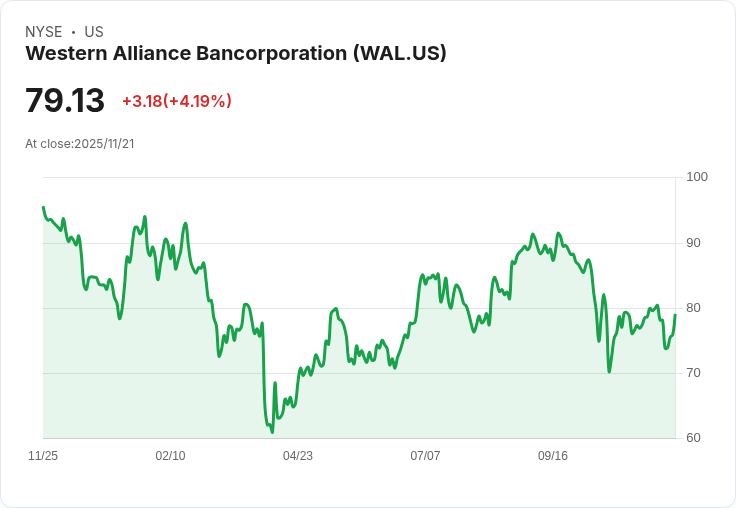Select the 04/23 date axis label
The width and height of the screenshot is (736, 508).
tap(298, 456)
